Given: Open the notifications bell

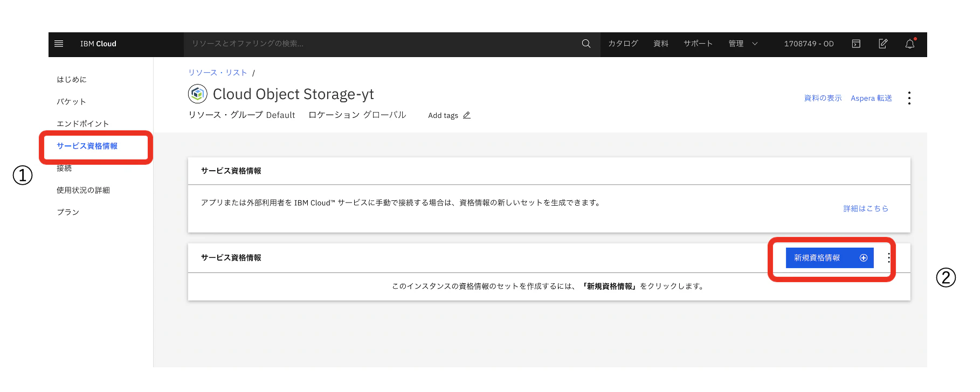Looking at the screenshot, I should (910, 44).
